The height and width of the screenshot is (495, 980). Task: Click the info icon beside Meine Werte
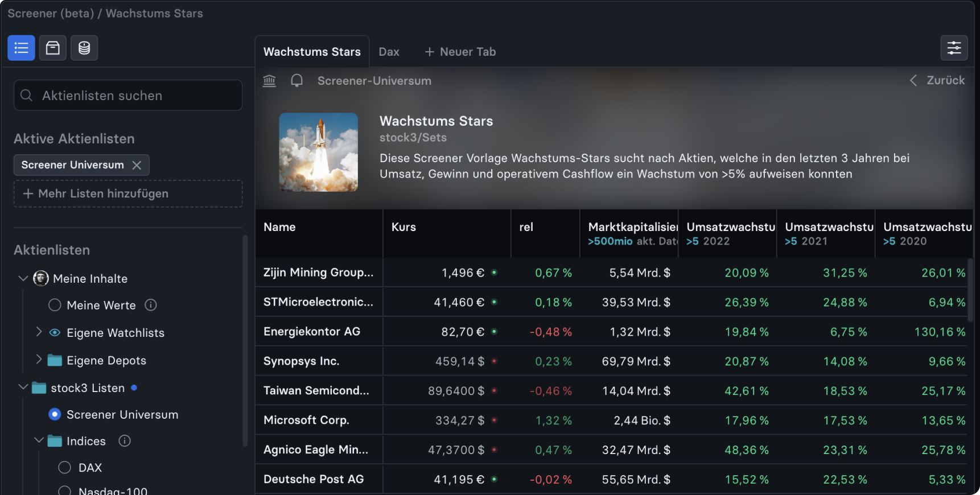click(x=151, y=305)
